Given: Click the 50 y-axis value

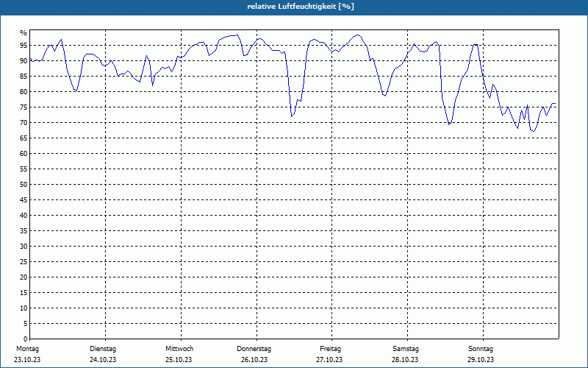Looking at the screenshot, I should tap(24, 185).
